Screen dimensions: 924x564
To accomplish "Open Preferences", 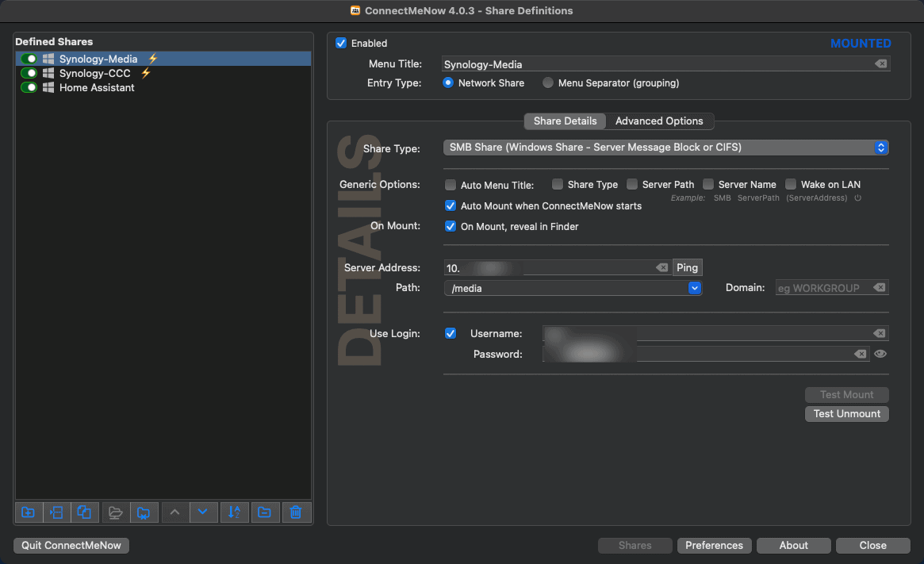I will [x=714, y=545].
